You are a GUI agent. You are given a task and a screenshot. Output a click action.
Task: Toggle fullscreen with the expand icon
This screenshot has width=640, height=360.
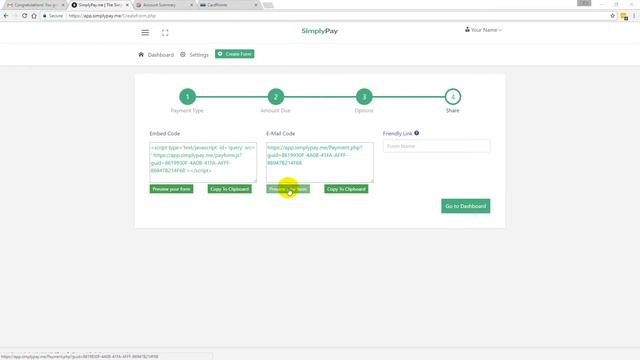(165, 33)
